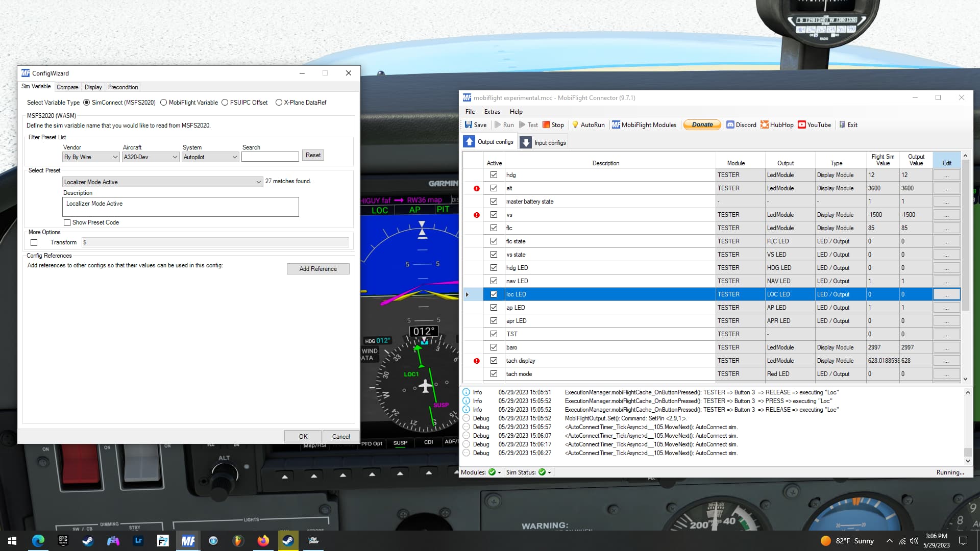
Task: Click the Description text box
Action: pos(180,207)
